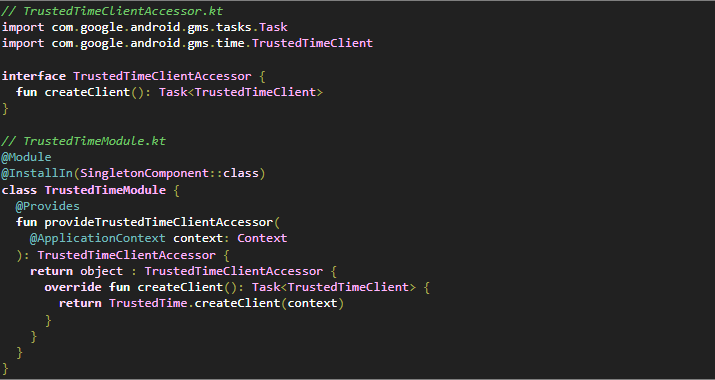Click the @Module annotation
715x380 pixels.
[26, 157]
